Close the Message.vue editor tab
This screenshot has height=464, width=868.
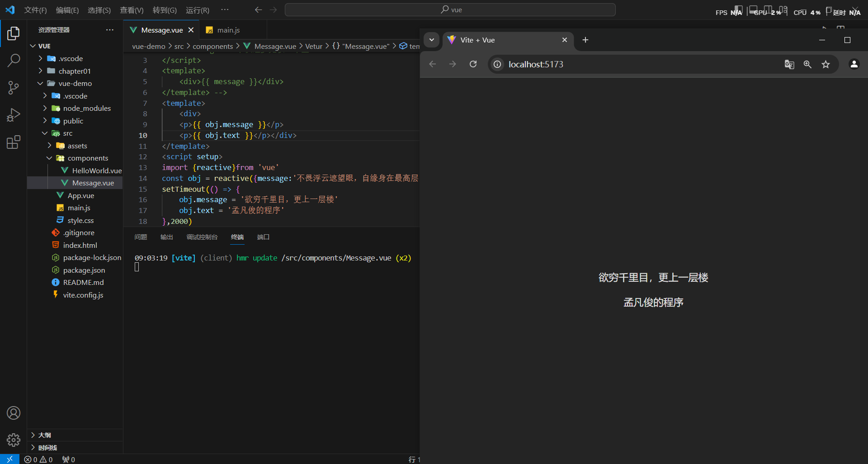[191, 30]
